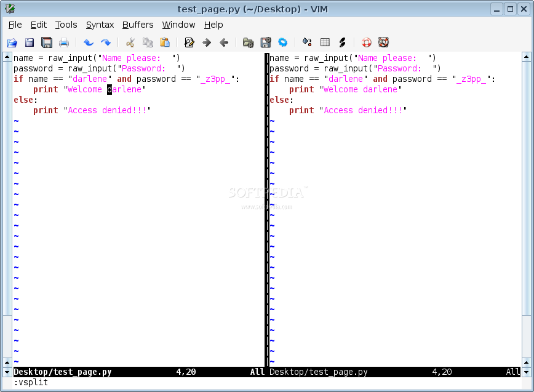Run a Vim script with gear icon

(x=282, y=42)
